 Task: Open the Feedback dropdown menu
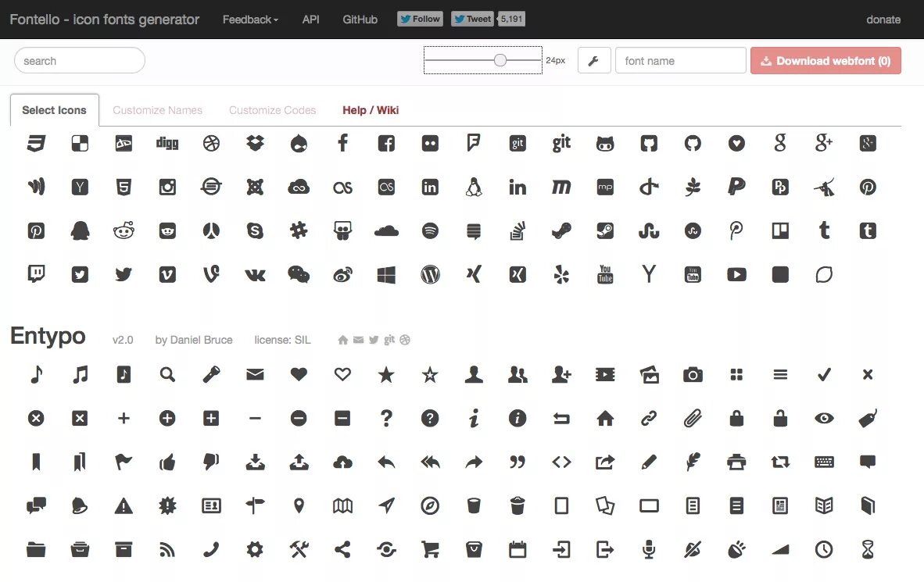(249, 20)
